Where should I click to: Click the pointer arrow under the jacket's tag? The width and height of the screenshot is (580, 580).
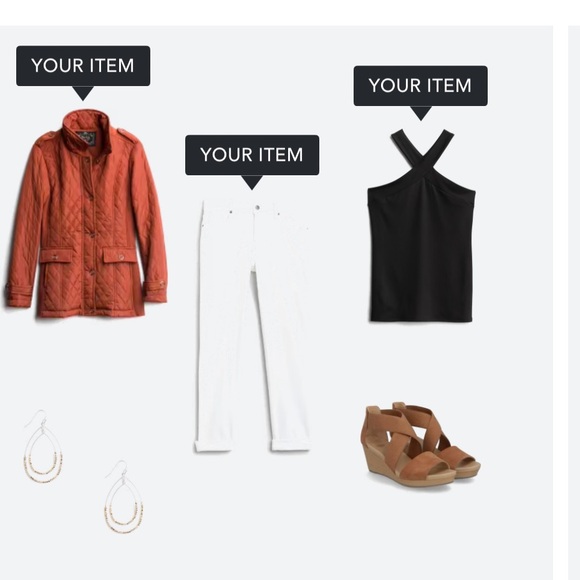(83, 92)
